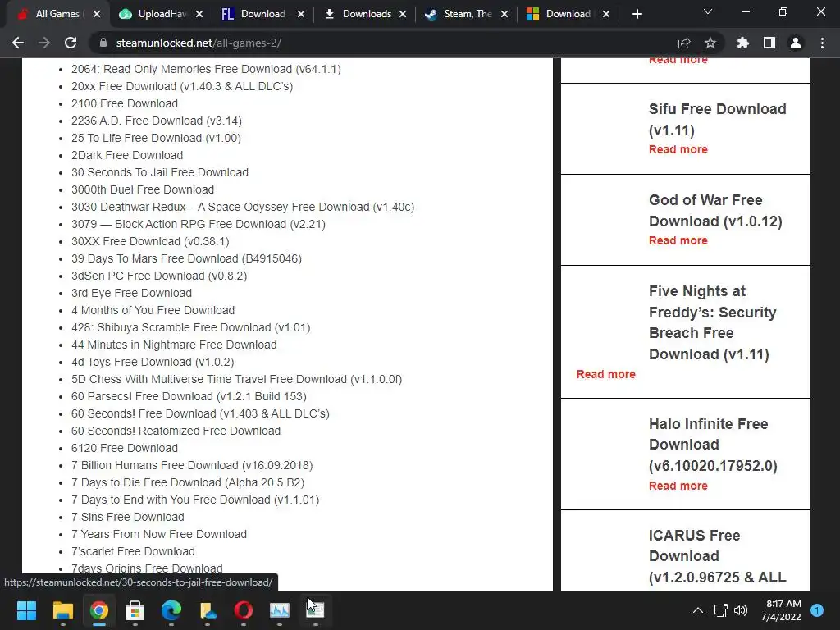This screenshot has height=630, width=840.
Task: Open the Chrome profile avatar
Action: (796, 43)
